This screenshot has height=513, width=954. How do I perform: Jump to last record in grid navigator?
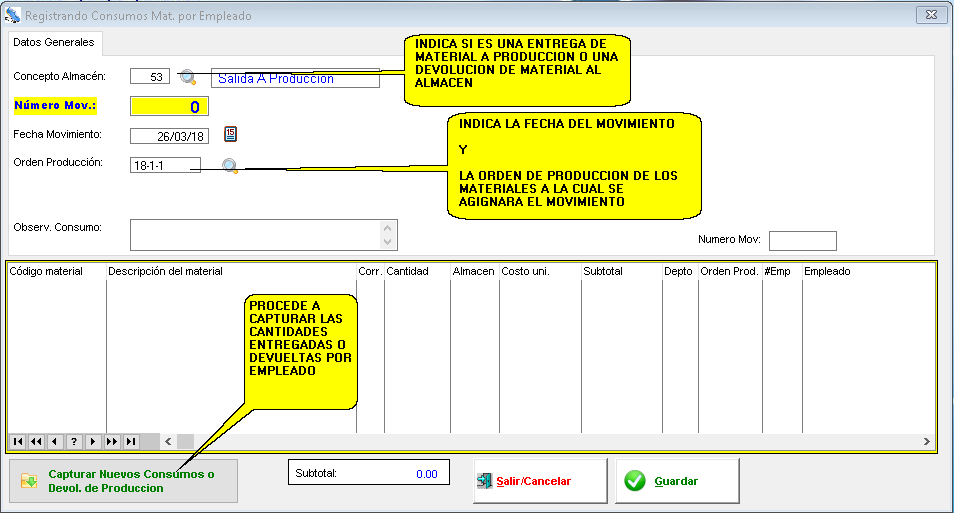pyautogui.click(x=130, y=441)
